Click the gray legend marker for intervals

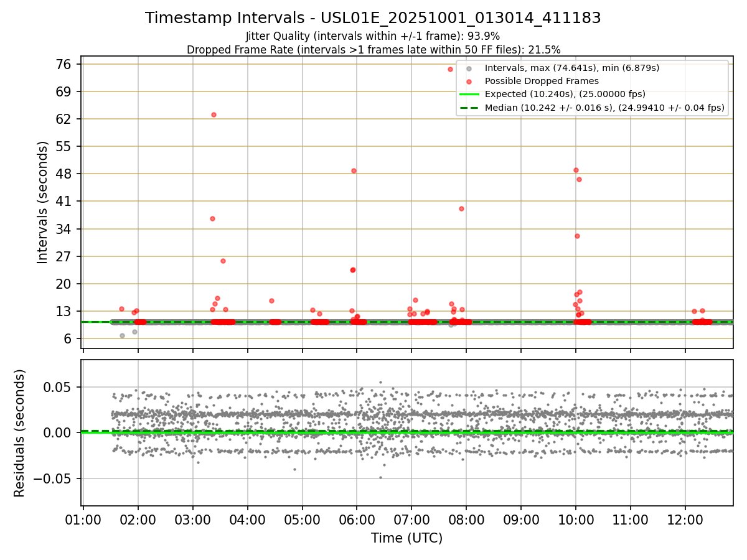(469, 68)
